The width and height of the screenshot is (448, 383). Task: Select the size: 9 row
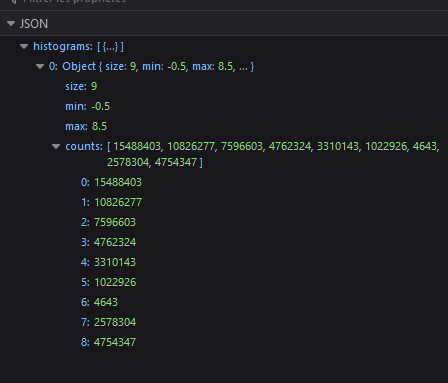224,86
